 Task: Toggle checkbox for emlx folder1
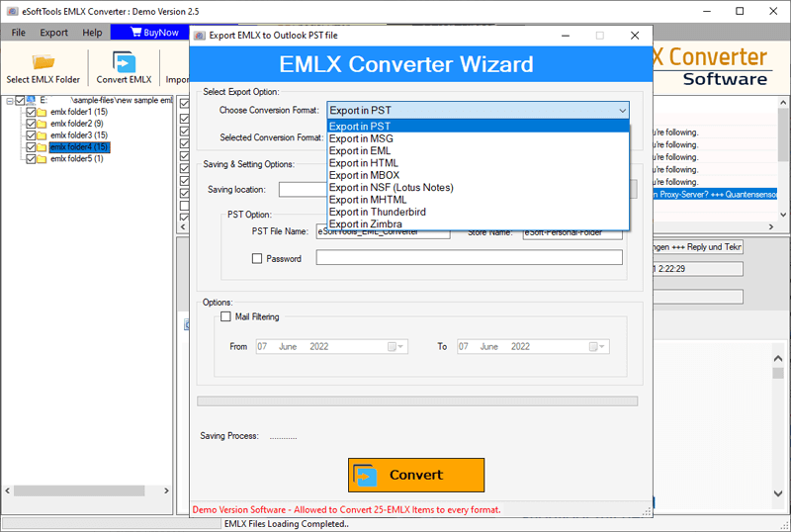(x=31, y=112)
